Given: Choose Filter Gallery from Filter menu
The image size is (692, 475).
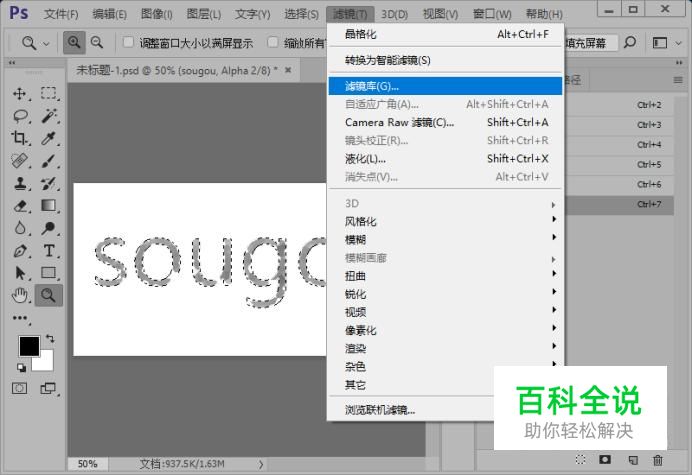Looking at the screenshot, I should pyautogui.click(x=445, y=86).
